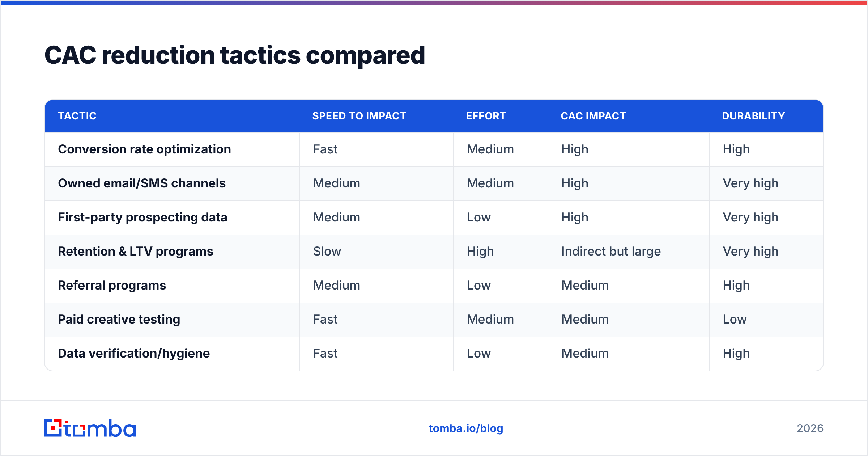868x456 pixels.
Task: Select Owned email/SMS channels row label
Action: pyautogui.click(x=142, y=183)
